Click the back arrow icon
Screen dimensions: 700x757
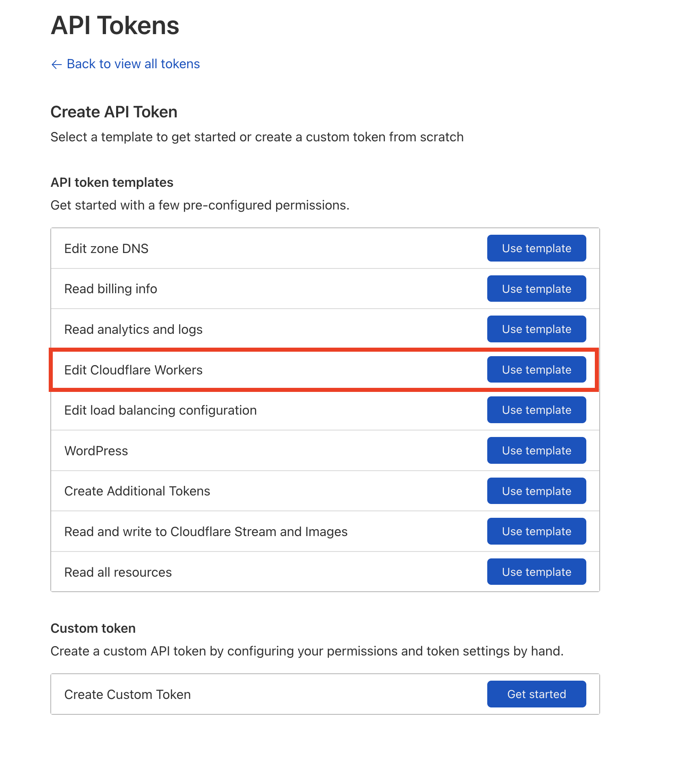(x=56, y=64)
